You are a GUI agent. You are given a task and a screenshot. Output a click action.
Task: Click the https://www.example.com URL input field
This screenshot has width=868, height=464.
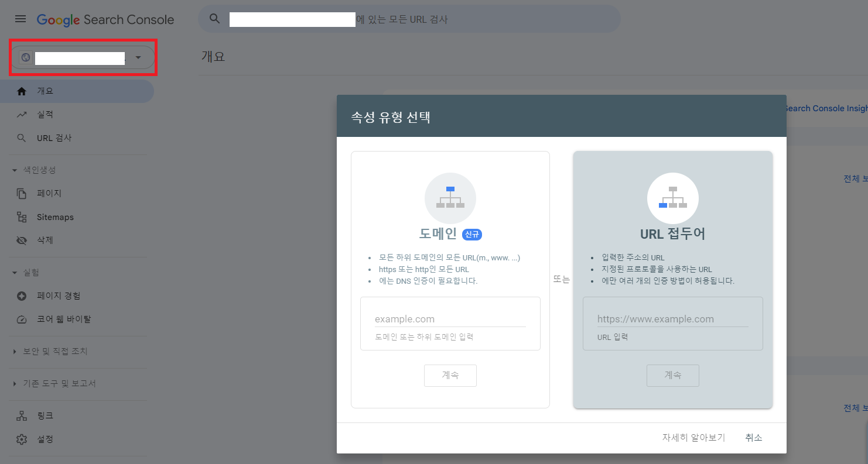[672, 319]
